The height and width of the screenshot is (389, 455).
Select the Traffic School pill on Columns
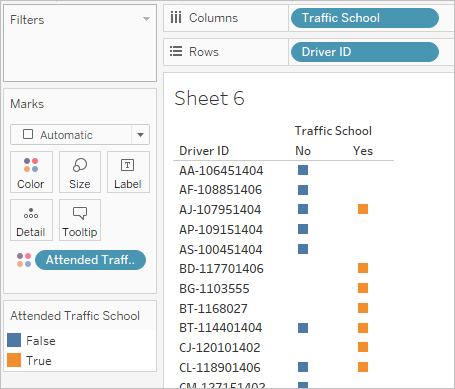[365, 18]
